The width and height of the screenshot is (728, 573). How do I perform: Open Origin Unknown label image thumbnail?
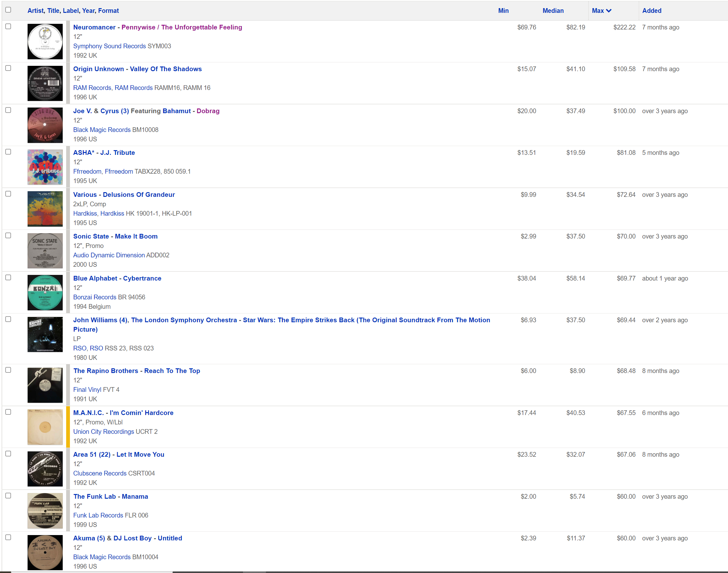click(45, 83)
